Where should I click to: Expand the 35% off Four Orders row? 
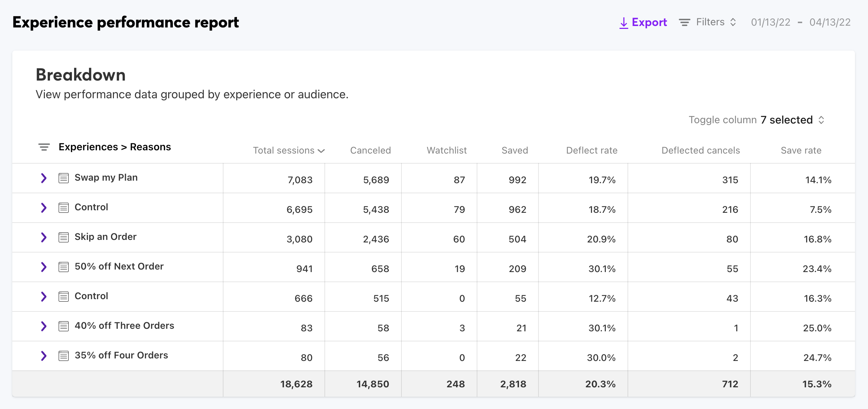click(44, 356)
